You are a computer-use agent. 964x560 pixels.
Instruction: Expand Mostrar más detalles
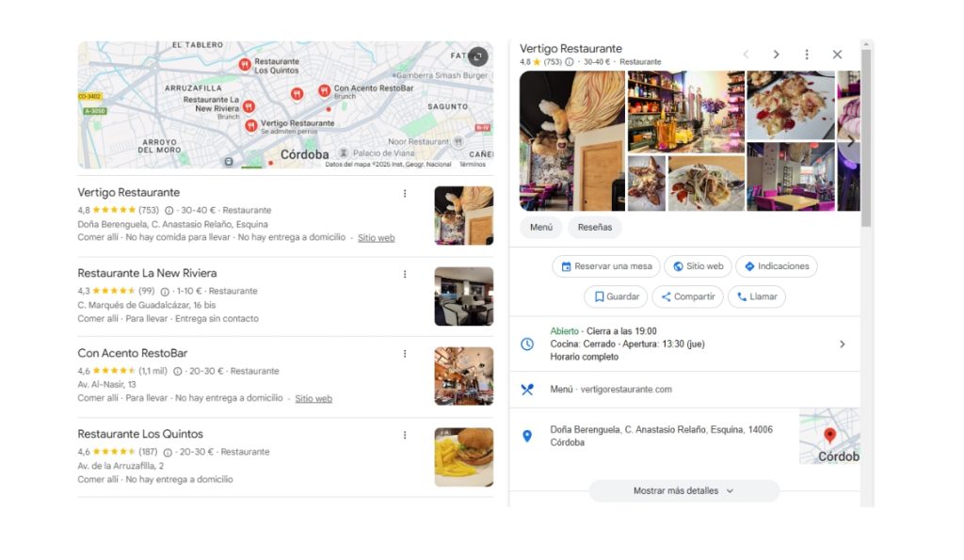(683, 491)
